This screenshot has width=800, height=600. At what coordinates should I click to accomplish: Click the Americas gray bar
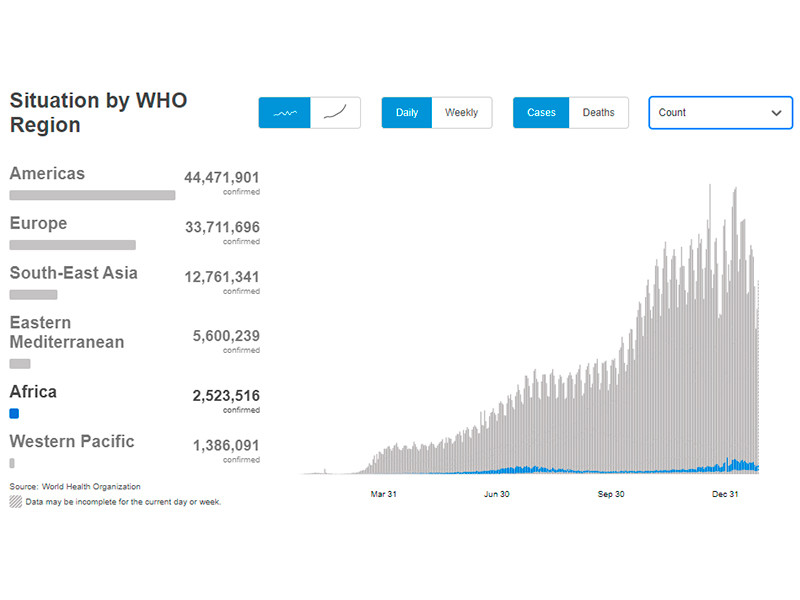92,195
